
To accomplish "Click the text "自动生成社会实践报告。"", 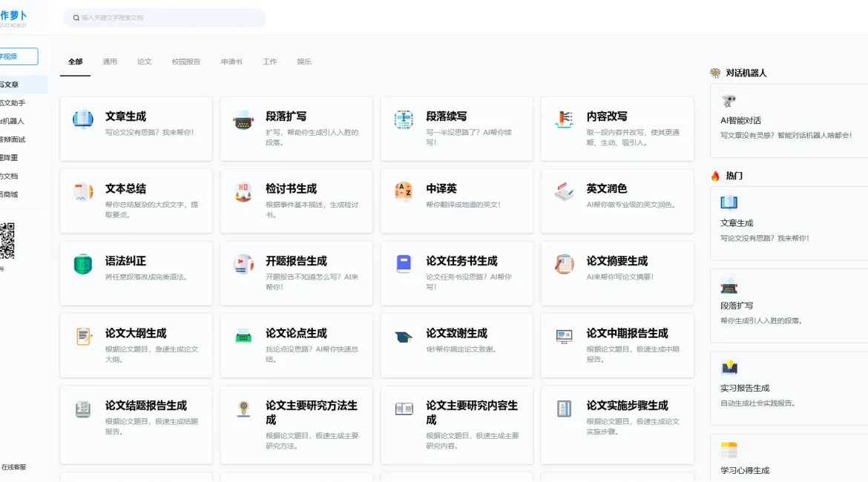I will tap(758, 403).
